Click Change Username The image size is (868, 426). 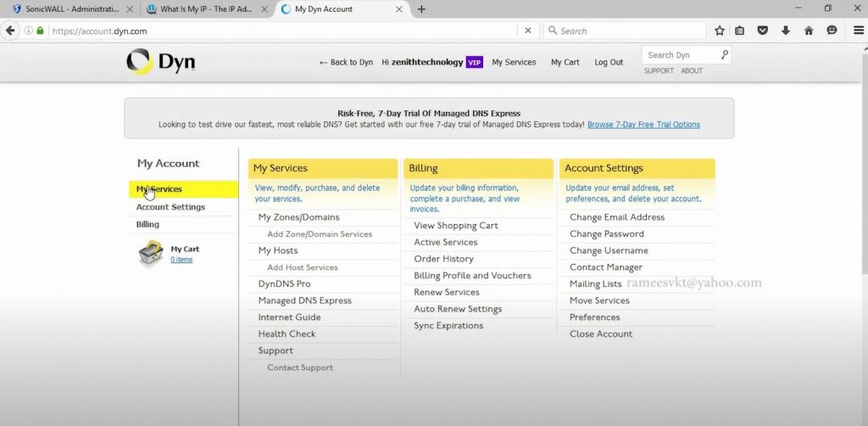[609, 250]
